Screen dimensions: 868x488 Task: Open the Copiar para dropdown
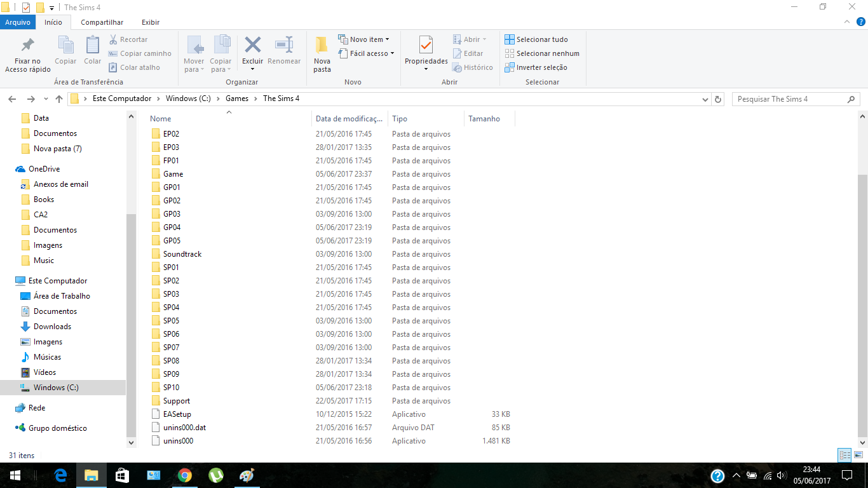pyautogui.click(x=221, y=65)
